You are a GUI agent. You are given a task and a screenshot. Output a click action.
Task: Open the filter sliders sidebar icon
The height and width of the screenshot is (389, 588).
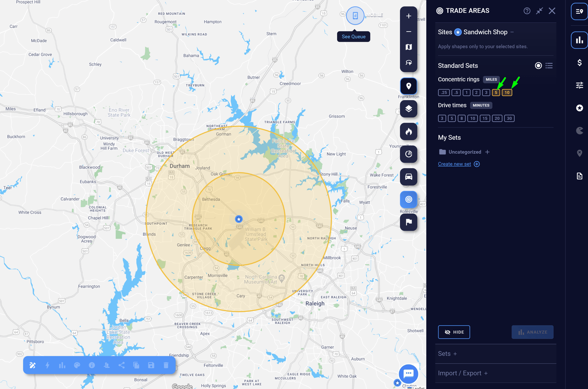coord(579,85)
